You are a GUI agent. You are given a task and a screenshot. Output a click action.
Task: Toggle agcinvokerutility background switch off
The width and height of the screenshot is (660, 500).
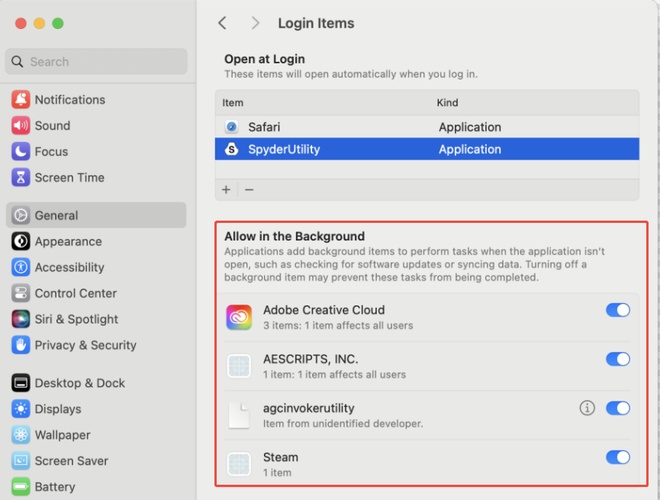click(617, 408)
